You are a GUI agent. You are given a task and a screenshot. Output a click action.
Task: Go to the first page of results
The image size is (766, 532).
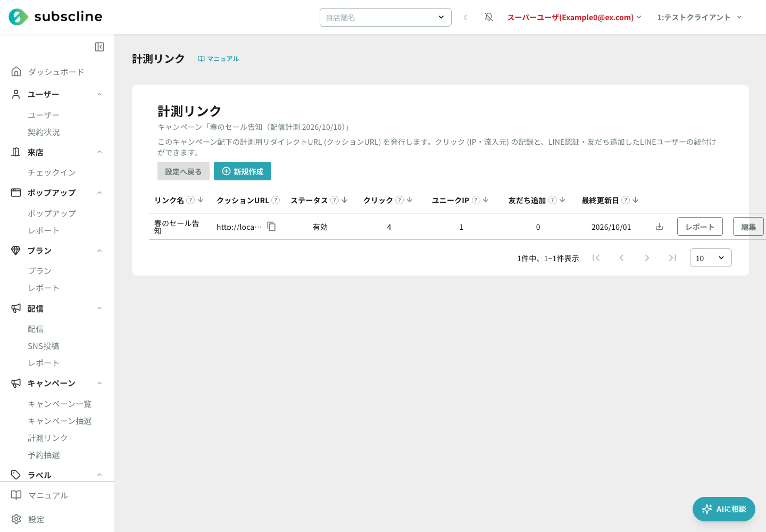tap(596, 258)
